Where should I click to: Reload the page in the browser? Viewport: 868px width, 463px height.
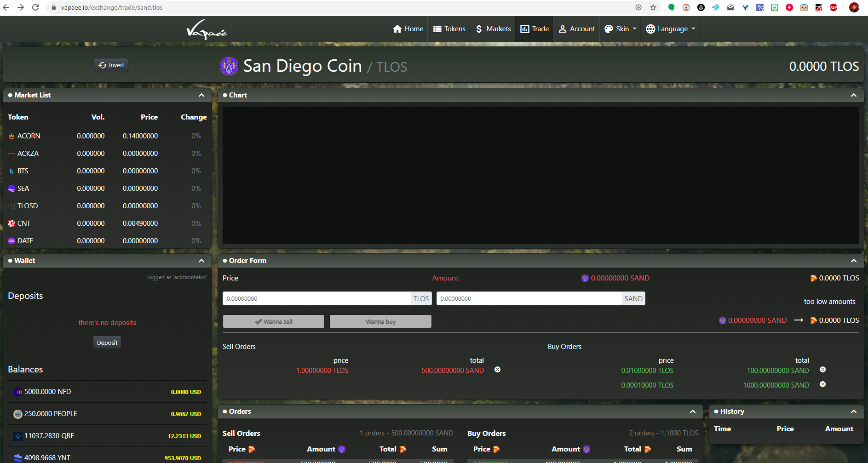coord(35,7)
